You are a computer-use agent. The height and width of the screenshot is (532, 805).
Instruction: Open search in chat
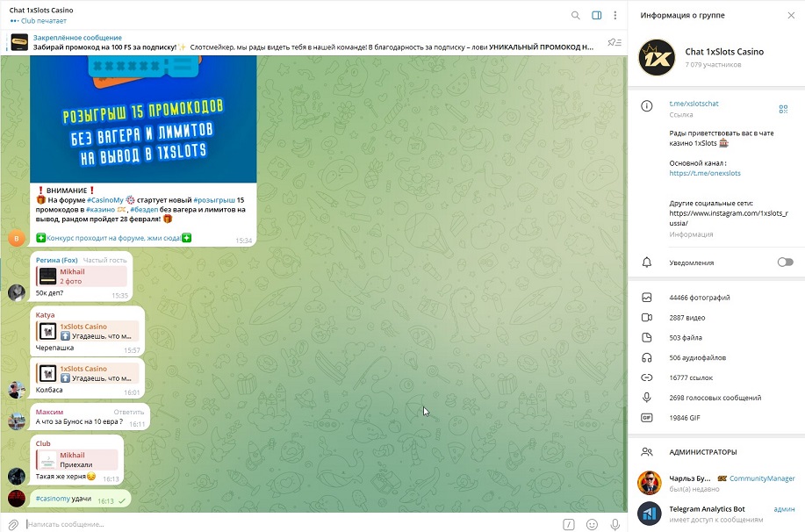click(x=576, y=16)
